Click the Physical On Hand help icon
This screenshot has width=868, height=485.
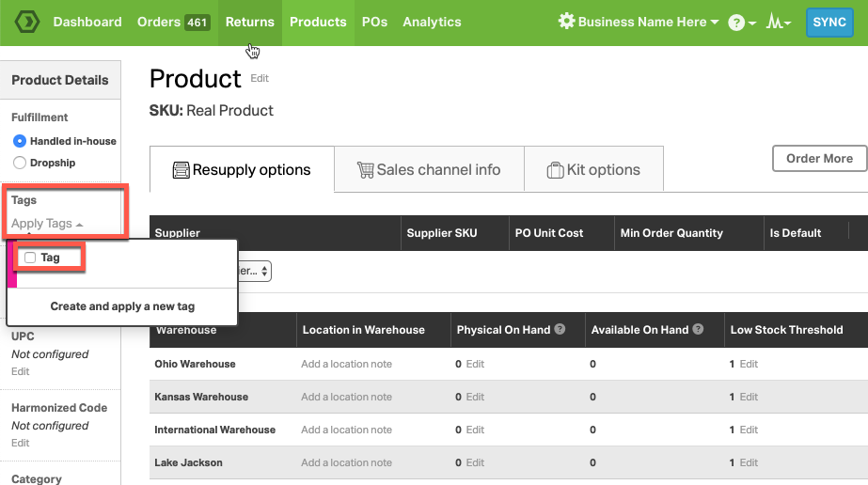(560, 329)
